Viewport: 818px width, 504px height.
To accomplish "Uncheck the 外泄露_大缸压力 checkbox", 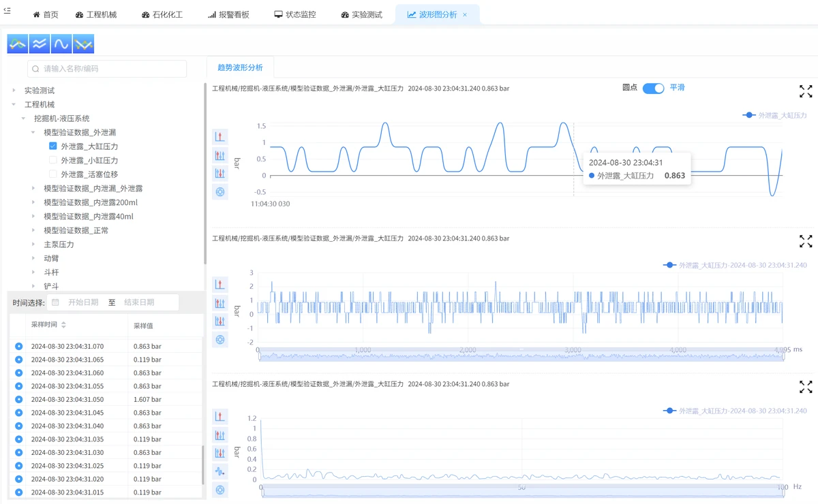I will coord(53,146).
